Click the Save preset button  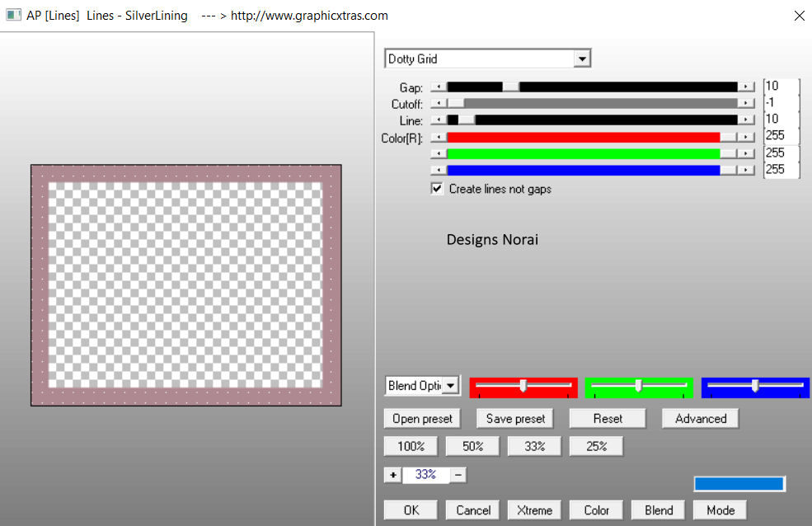pyautogui.click(x=515, y=418)
